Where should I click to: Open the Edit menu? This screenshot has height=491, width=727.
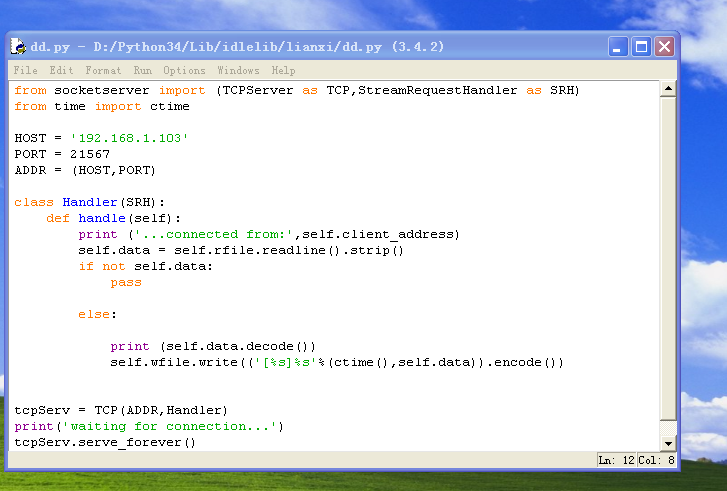61,71
